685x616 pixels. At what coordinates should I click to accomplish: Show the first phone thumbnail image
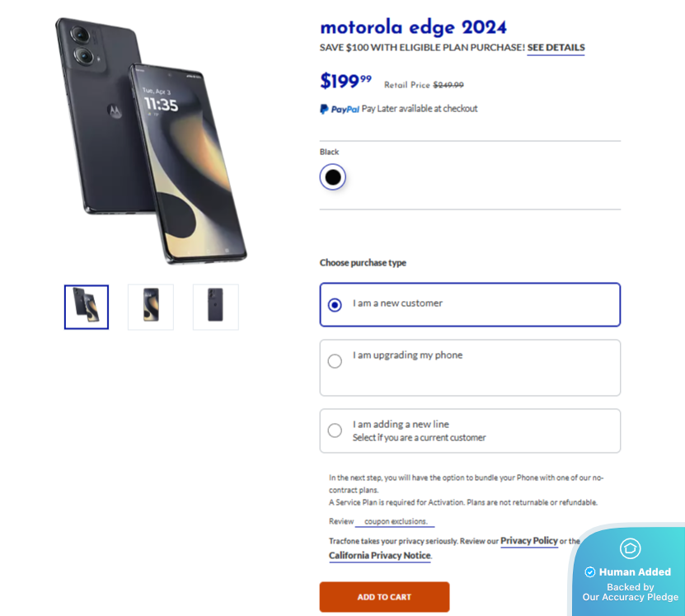coord(87,307)
